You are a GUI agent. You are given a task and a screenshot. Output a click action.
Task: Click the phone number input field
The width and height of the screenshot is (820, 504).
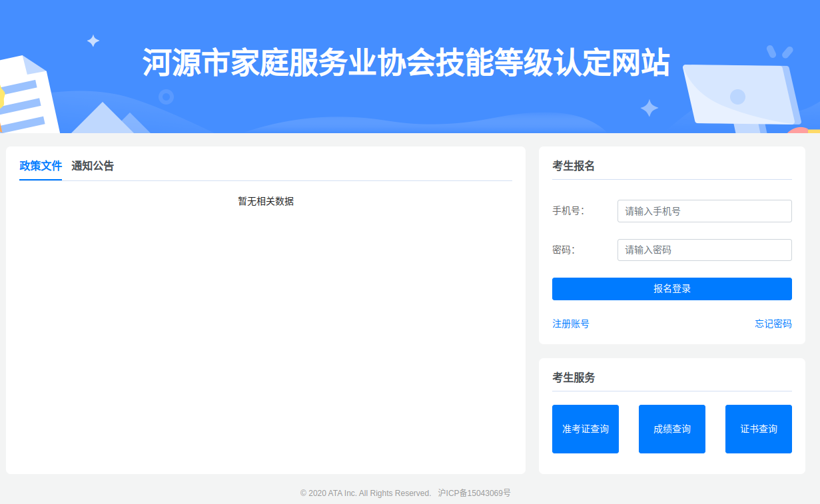tap(703, 210)
